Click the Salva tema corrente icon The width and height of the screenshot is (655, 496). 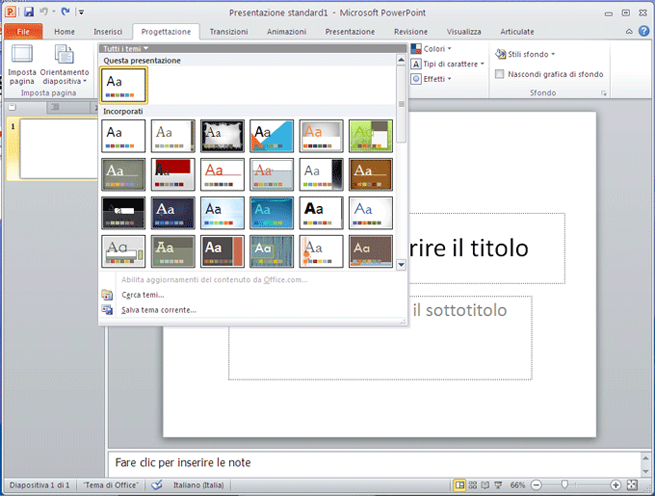(107, 310)
